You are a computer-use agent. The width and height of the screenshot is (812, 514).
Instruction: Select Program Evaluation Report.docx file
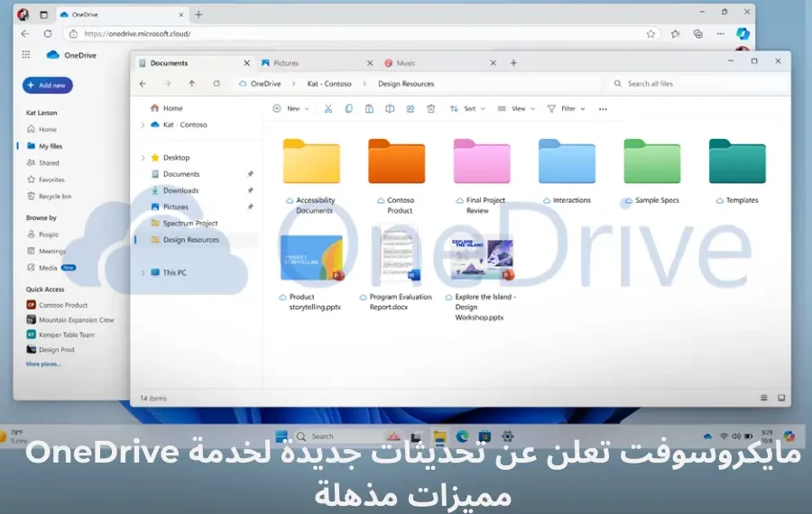[x=397, y=269]
